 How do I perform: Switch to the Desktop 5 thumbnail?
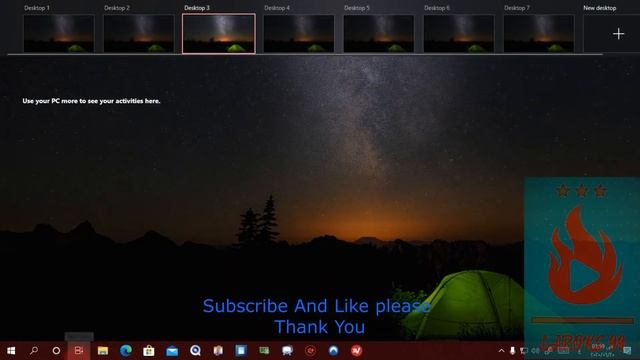tap(379, 33)
